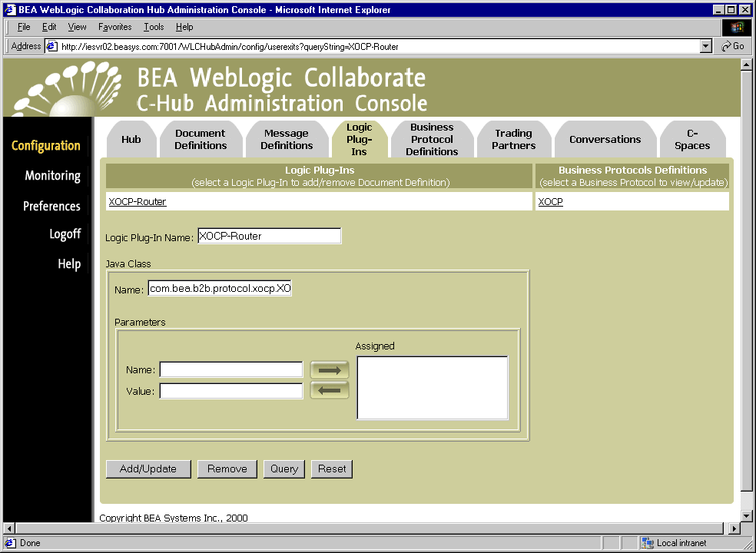Click the BEA dandelion logo
This screenshot has width=756, height=553.
click(x=68, y=88)
